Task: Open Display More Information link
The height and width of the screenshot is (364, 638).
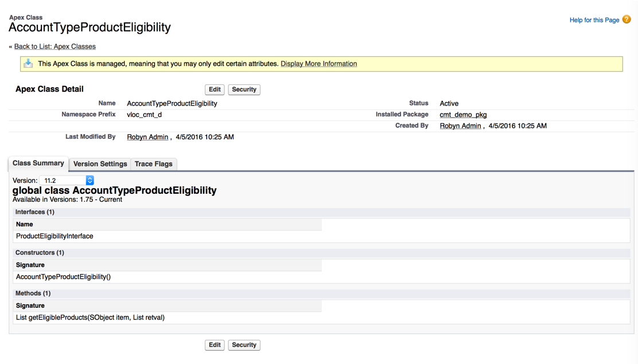Action: (x=318, y=64)
